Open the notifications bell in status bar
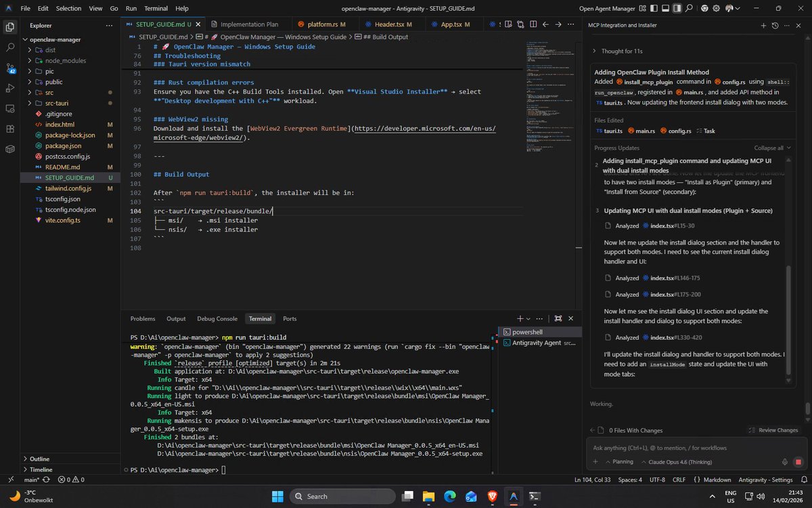Viewport: 812px width, 508px height. click(803, 480)
